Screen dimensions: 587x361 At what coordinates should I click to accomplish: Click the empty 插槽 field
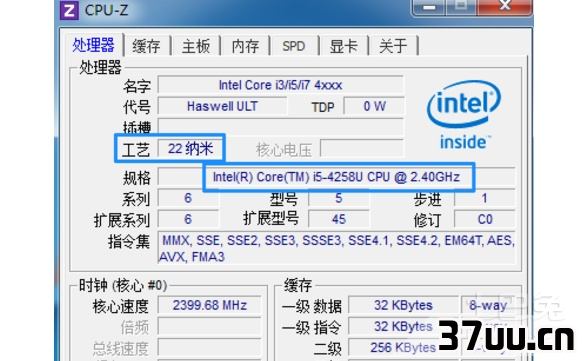[x=280, y=127]
